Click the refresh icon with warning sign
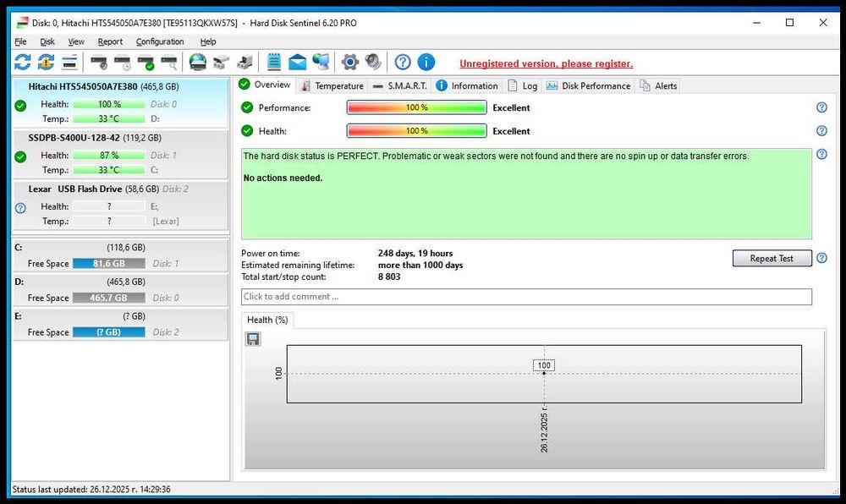Screen dimensions: 846x504 pos(46,63)
